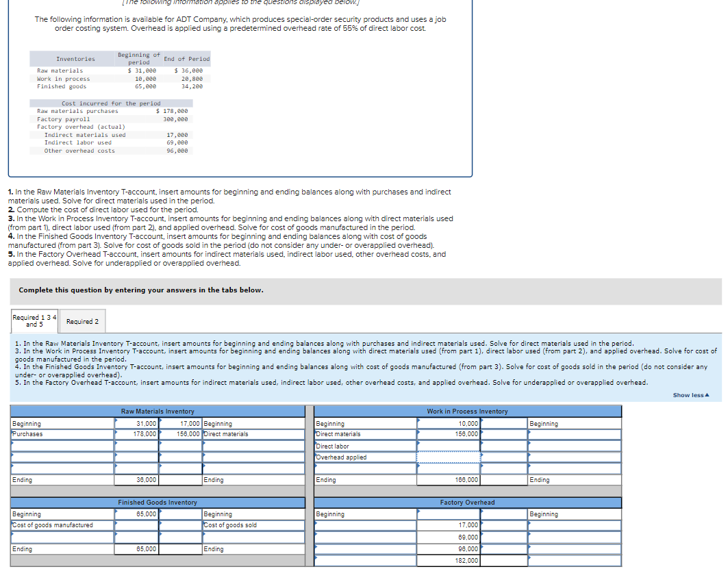The width and height of the screenshot is (728, 569).
Task: Click the left Beginning label in Factory Overhead
Action: click(x=330, y=514)
